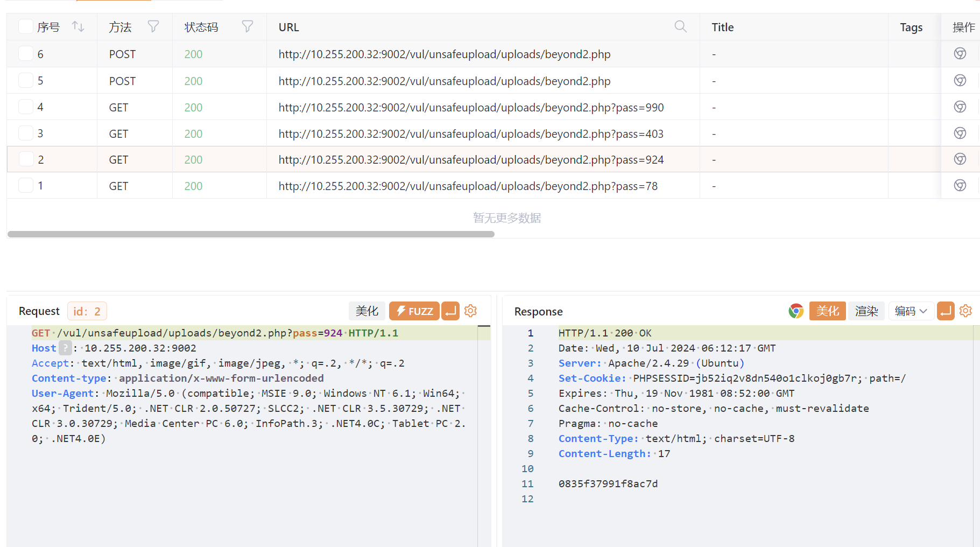Screen dimensions: 980x547
Task: Open URL ending pass=403
Action: (471, 134)
